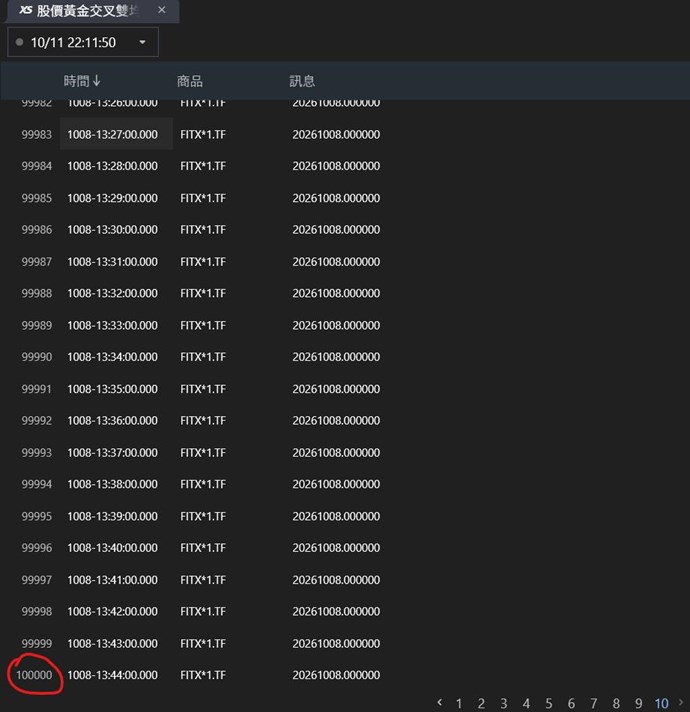Go to page 9

click(639, 703)
